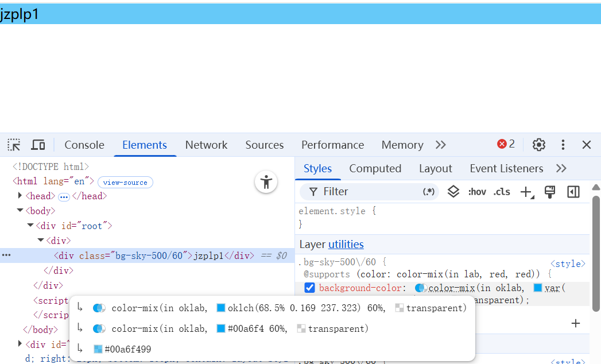Select the Elements tab

(145, 145)
